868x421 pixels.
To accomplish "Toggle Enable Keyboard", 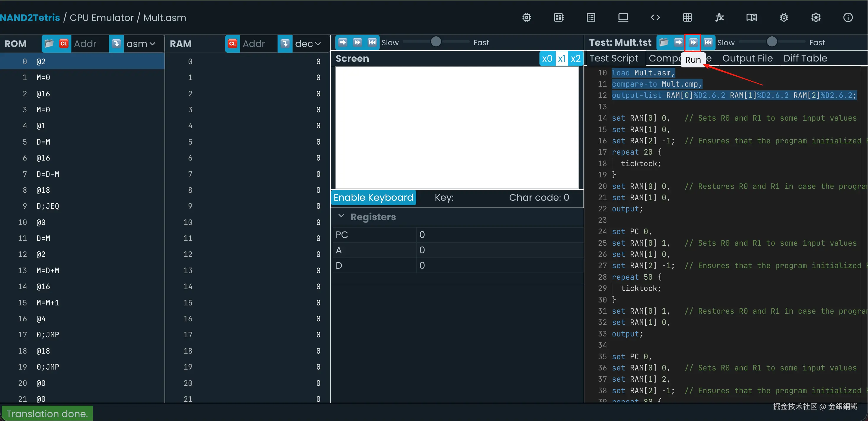I will tap(373, 197).
